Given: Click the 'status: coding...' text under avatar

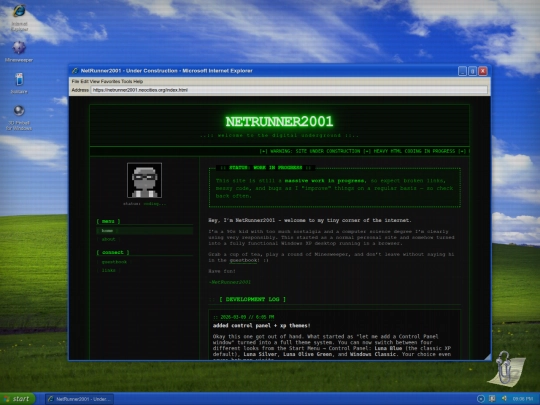Looking at the screenshot, I should pos(144,204).
